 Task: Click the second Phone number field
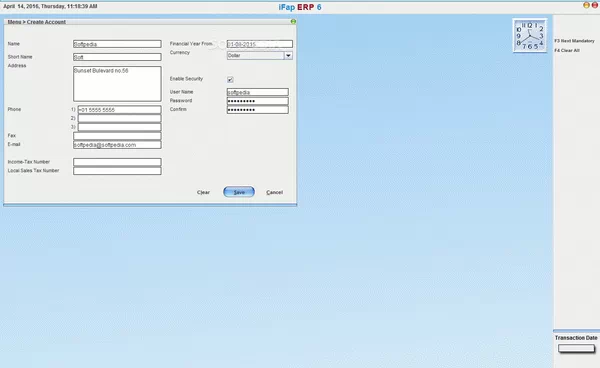pyautogui.click(x=119, y=119)
